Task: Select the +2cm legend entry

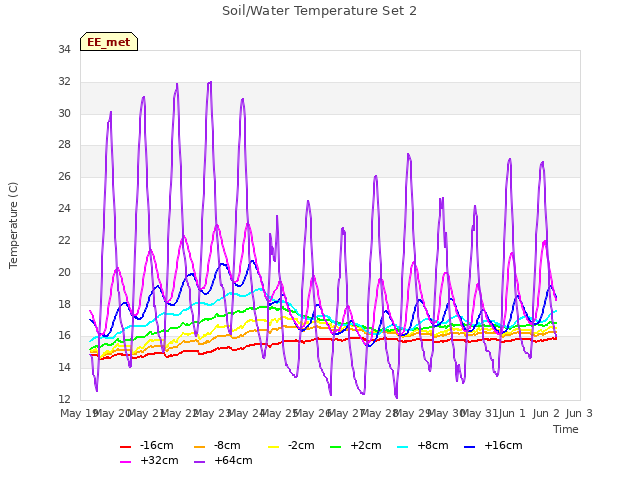Action: click(x=356, y=445)
